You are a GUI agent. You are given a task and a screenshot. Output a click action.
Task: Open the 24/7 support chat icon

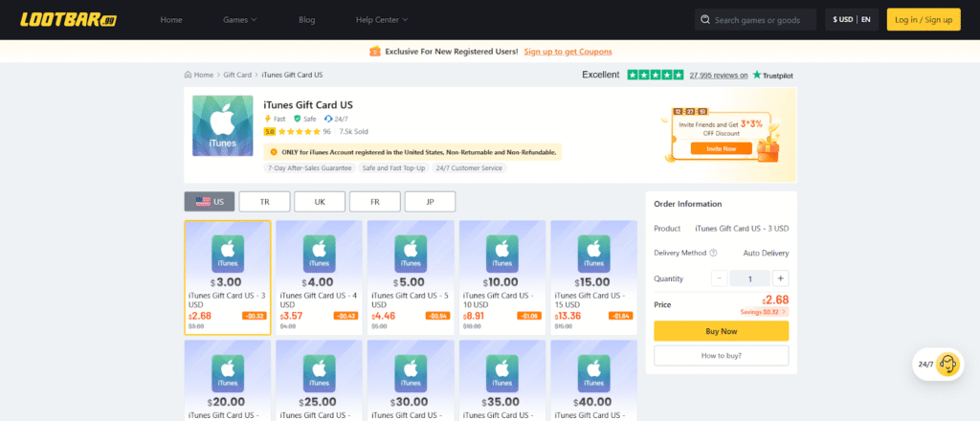pos(947,364)
